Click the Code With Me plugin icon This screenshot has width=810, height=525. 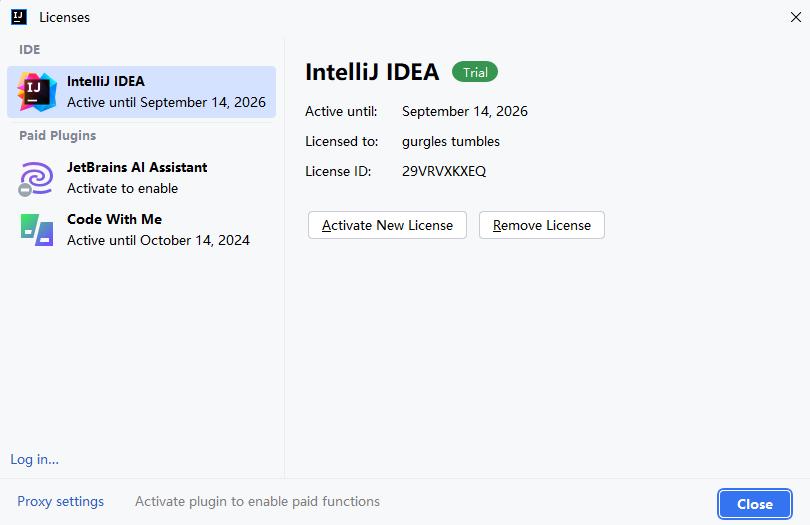pos(37,230)
